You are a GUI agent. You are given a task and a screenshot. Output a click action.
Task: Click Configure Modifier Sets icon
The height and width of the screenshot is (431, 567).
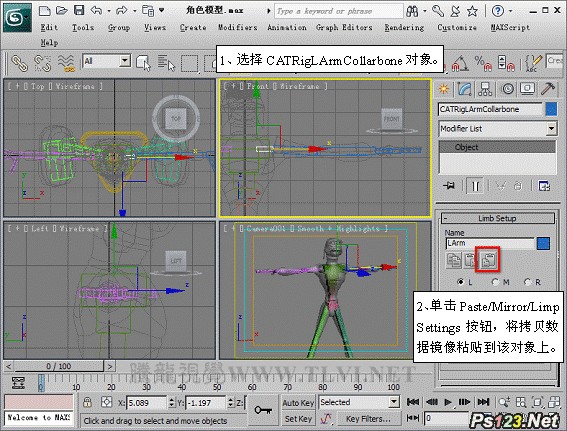pos(544,186)
